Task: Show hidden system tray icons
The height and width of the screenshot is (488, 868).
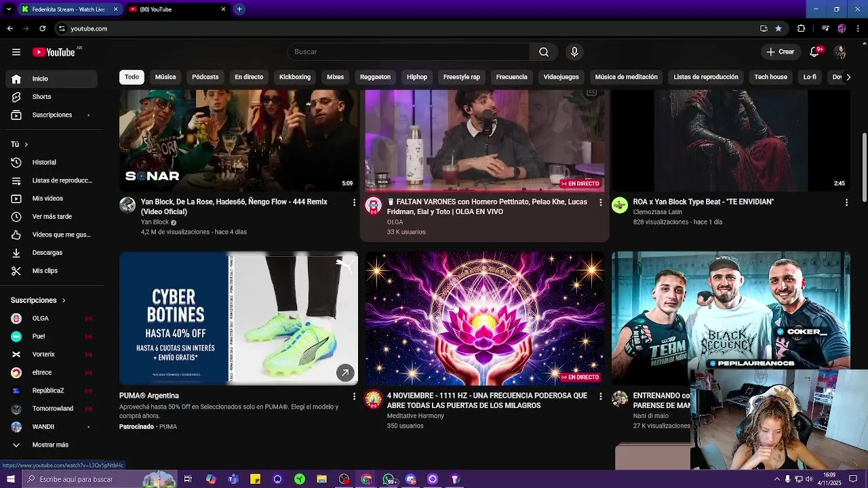Action: pyautogui.click(x=776, y=479)
